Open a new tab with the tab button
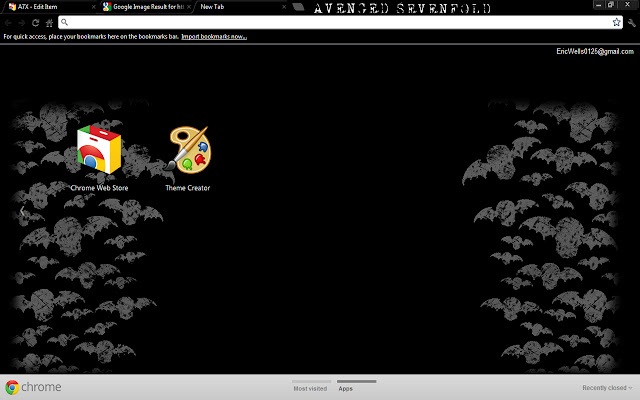 [x=298, y=7]
